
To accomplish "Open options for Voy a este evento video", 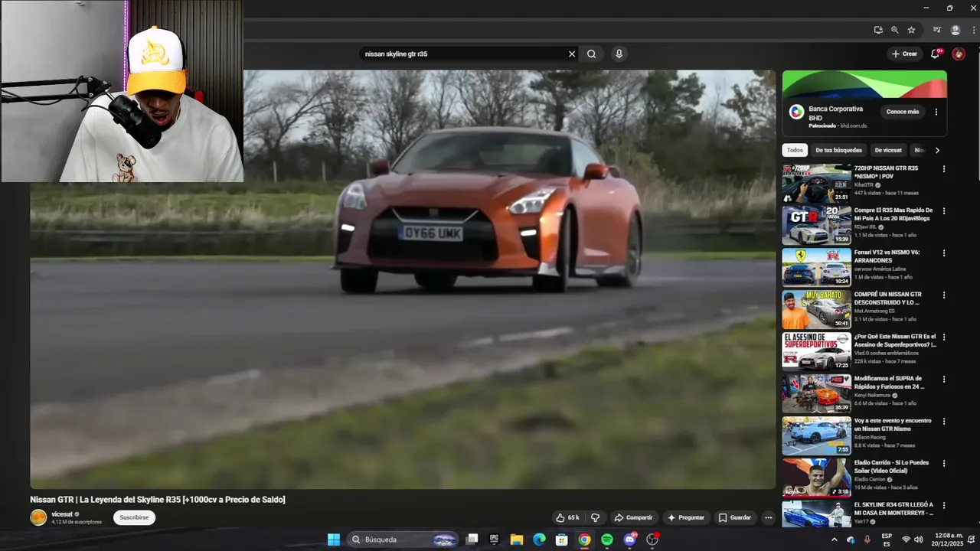I will [943, 422].
